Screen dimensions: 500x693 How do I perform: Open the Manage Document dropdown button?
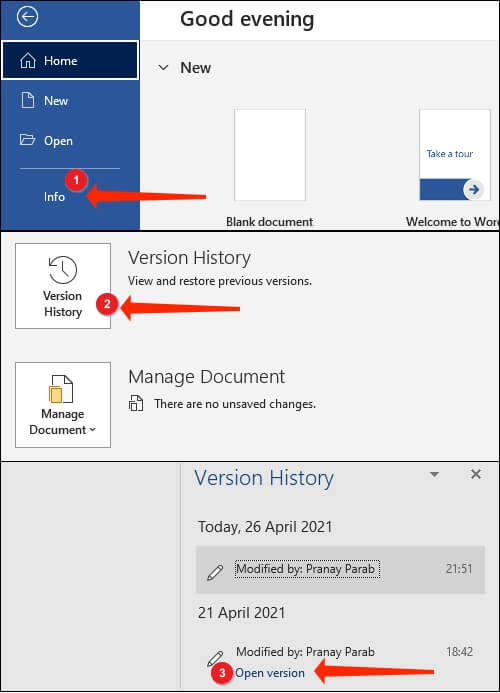click(x=63, y=405)
